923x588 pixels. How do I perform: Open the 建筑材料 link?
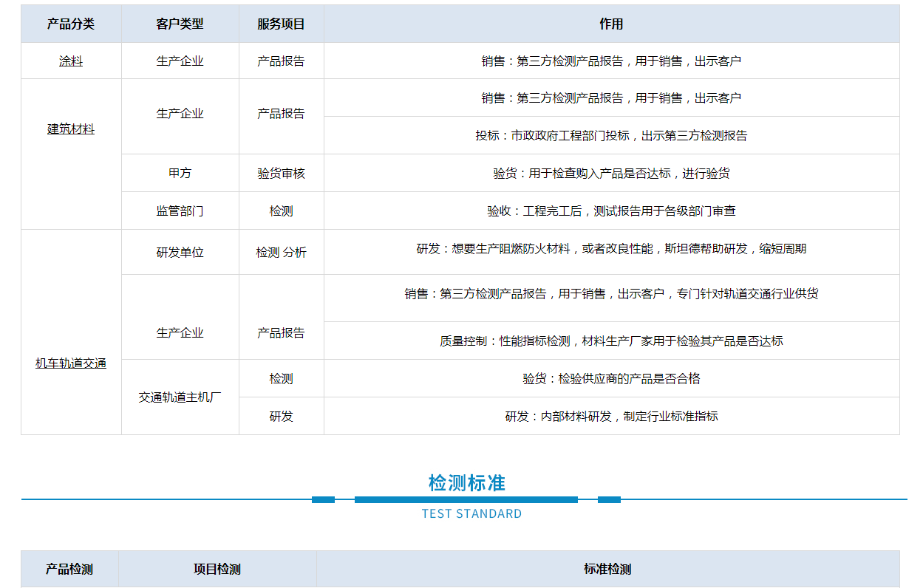pyautogui.click(x=71, y=129)
